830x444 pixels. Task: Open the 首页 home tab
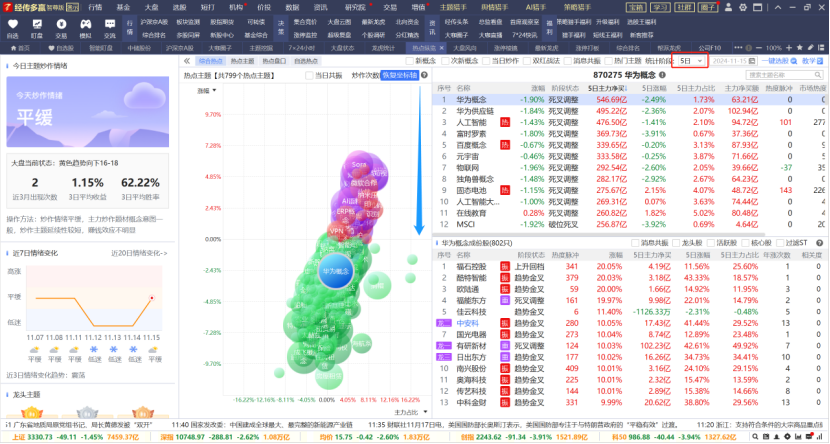click(21, 48)
